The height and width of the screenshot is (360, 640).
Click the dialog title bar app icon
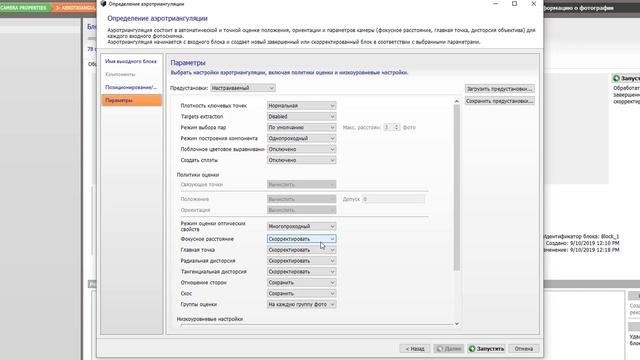click(103, 4)
